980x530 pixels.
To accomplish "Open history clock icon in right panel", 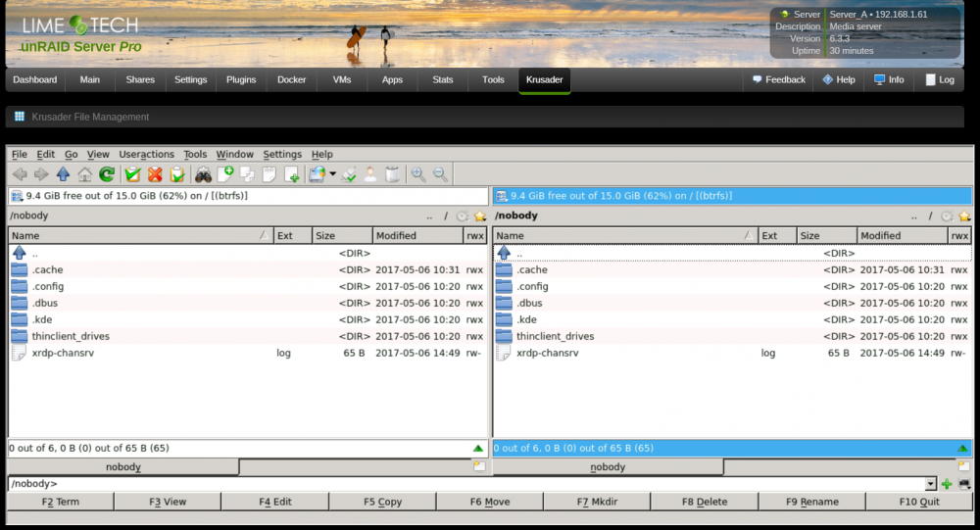I will [947, 217].
